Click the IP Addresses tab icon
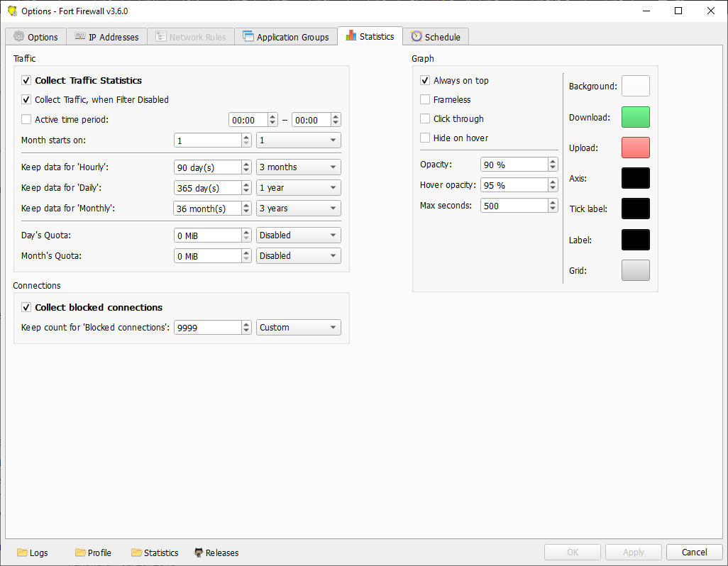Image resolution: width=728 pixels, height=566 pixels. (x=80, y=37)
